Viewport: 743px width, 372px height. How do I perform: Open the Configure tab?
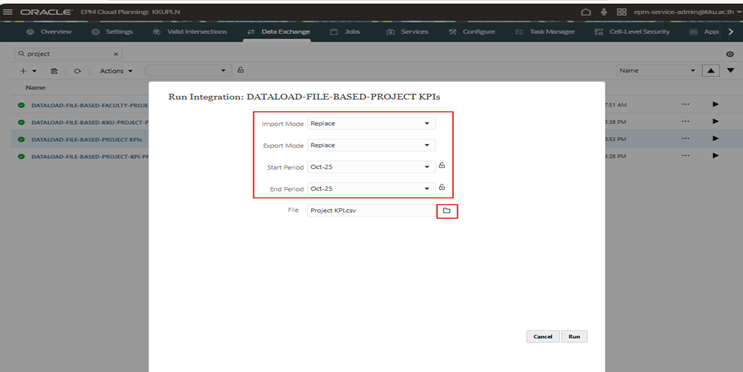pos(472,32)
